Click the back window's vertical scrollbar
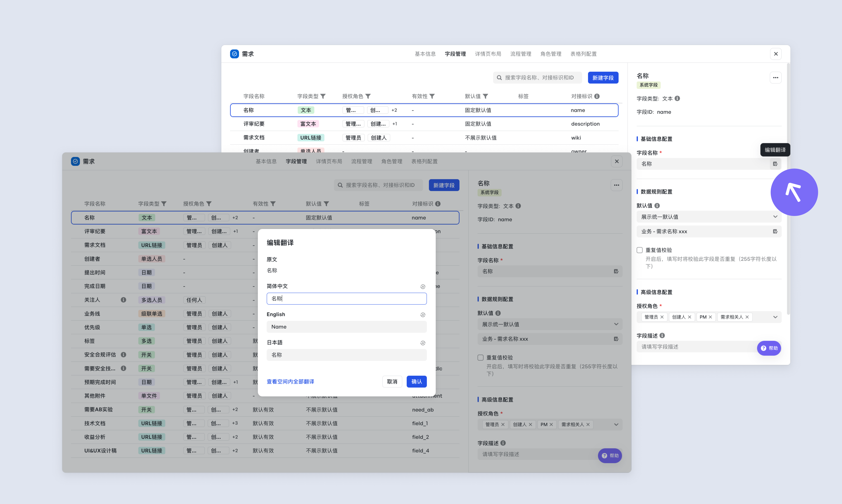The image size is (842, 504). pyautogui.click(x=788, y=188)
